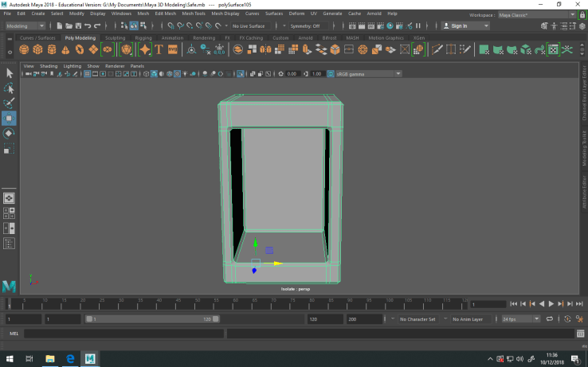The height and width of the screenshot is (367, 588).
Task: Switch to four-view panel layout
Action: pos(9,213)
